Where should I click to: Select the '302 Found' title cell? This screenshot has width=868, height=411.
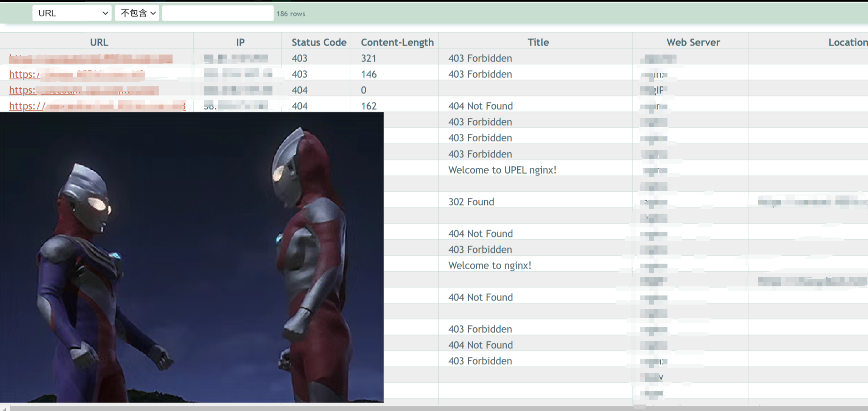[471, 202]
